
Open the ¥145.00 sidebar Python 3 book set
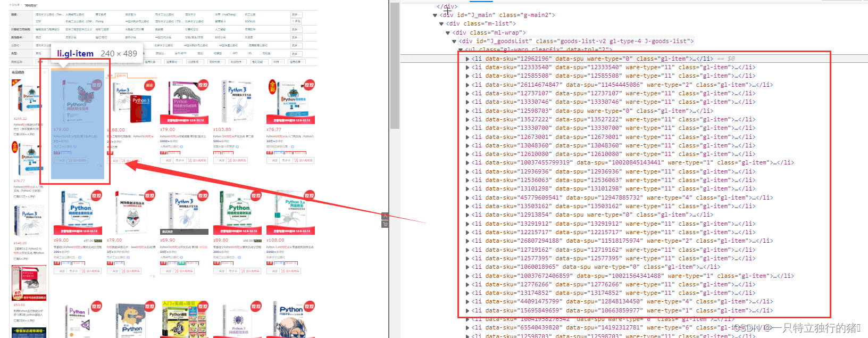(28, 221)
